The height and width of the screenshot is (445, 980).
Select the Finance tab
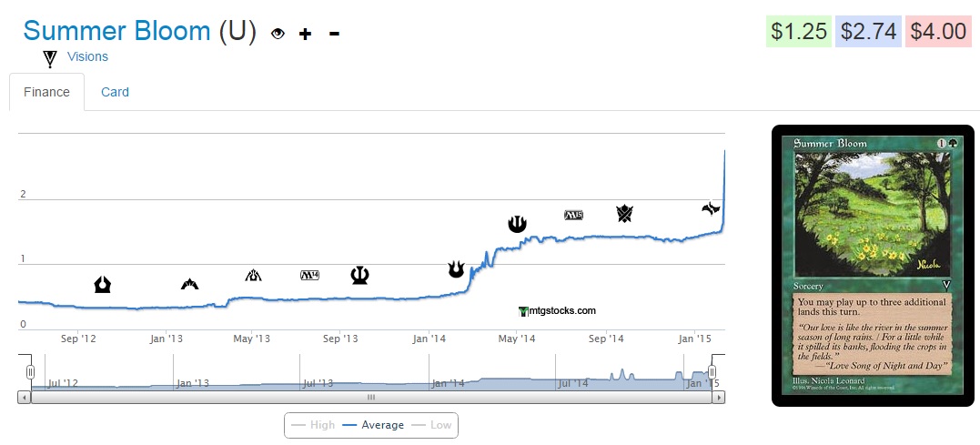click(x=46, y=92)
